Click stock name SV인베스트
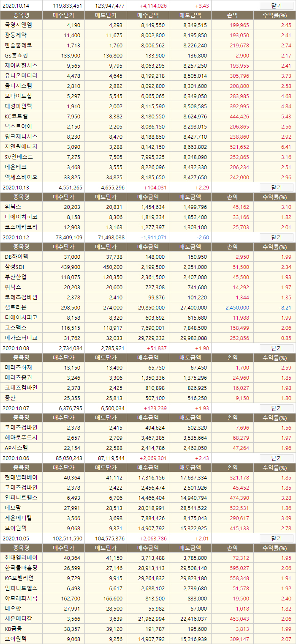The image size is (296, 644). [18, 157]
